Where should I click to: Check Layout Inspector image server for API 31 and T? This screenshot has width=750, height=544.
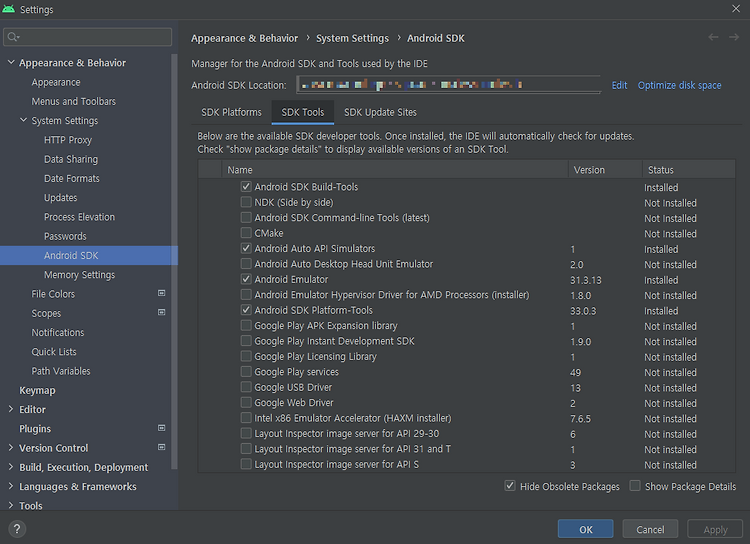pos(246,448)
